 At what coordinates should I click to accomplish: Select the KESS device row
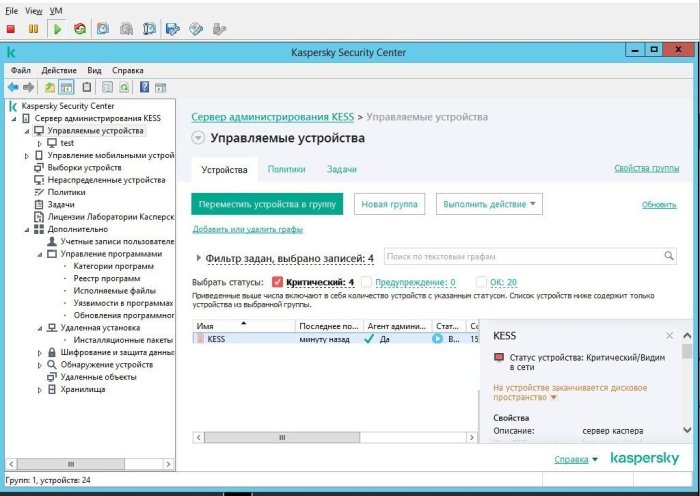point(336,339)
